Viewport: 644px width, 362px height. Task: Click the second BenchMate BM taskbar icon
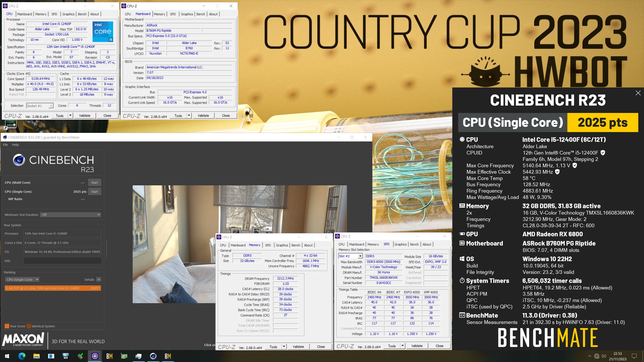[x=168, y=356]
